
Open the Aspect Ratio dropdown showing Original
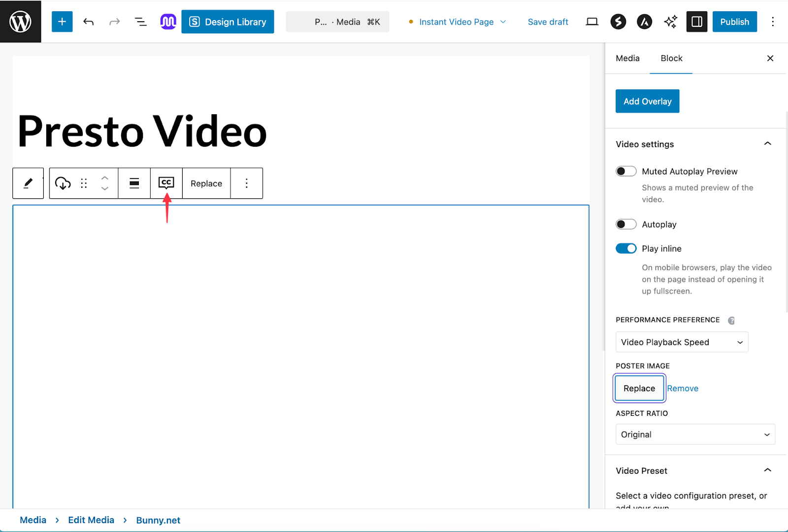click(695, 434)
